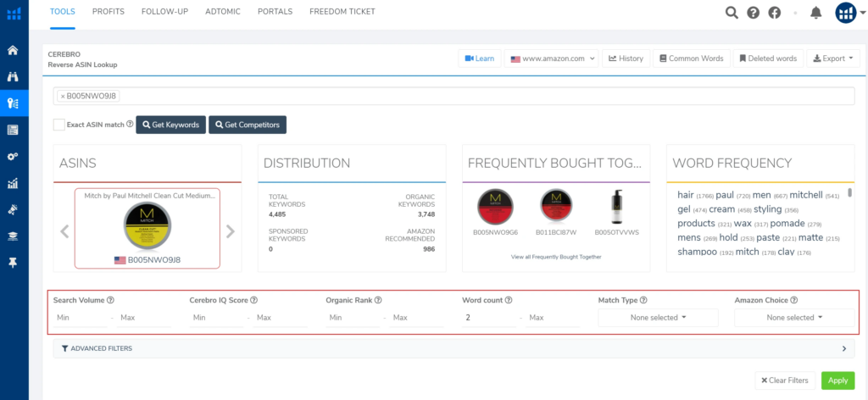This screenshot has height=400, width=868.
Task: Click the green Apply button
Action: click(838, 381)
